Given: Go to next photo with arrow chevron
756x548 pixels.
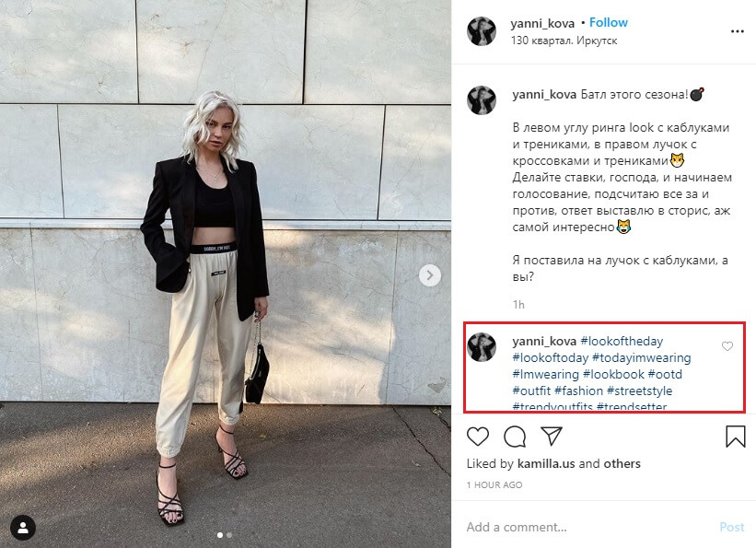Looking at the screenshot, I should point(430,275).
